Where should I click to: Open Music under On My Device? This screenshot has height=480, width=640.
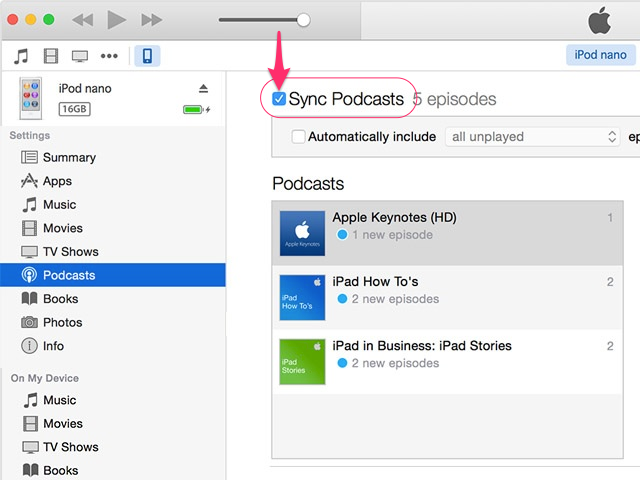click(59, 400)
